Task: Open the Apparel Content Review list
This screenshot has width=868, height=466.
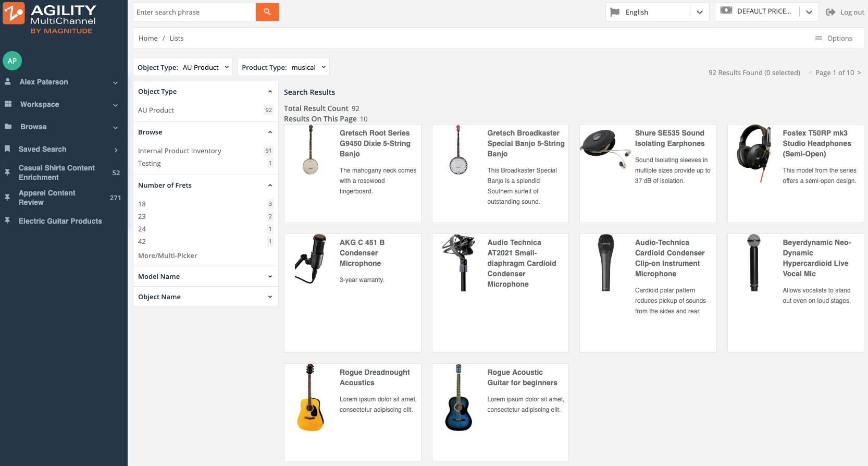Action: tap(47, 198)
